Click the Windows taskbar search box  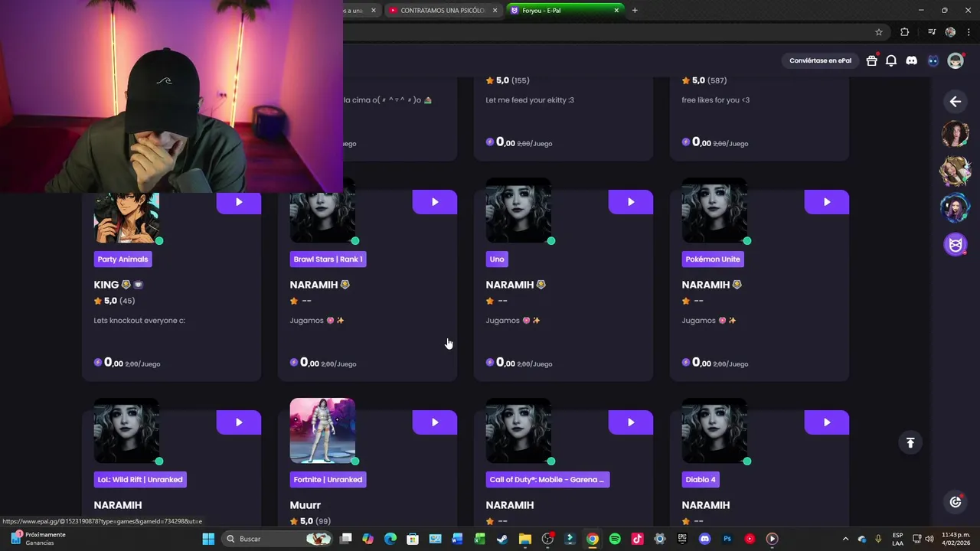[277, 539]
